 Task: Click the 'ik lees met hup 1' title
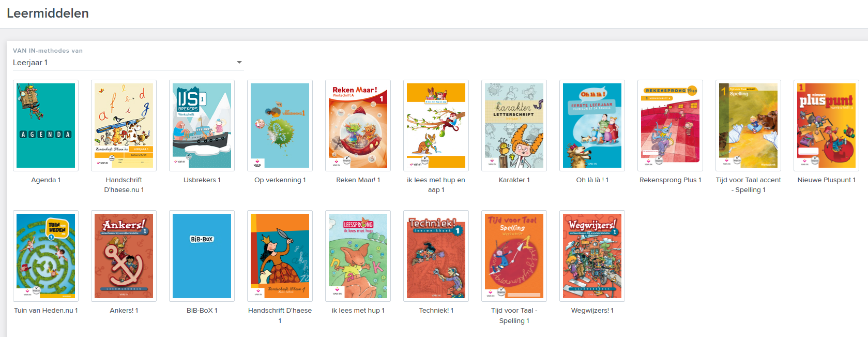[x=358, y=311]
